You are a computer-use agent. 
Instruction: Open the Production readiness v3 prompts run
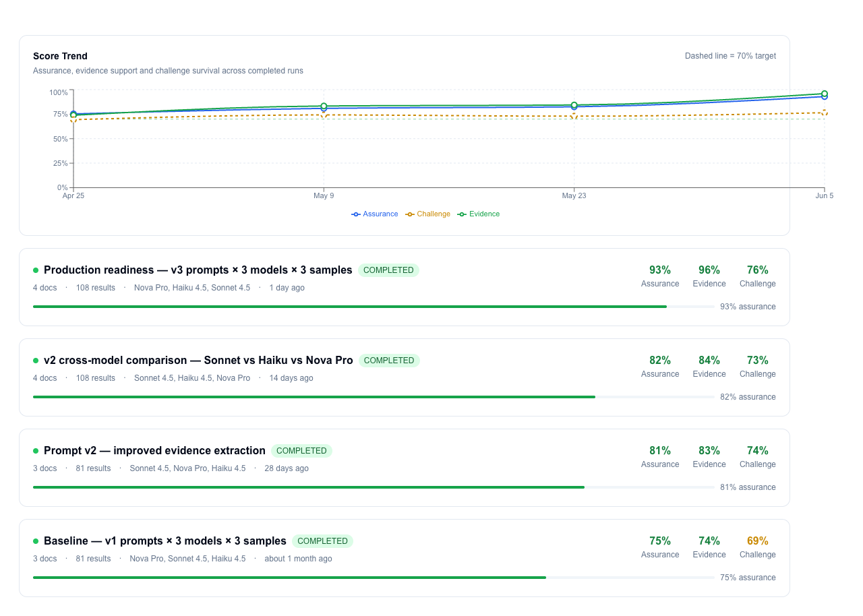pos(405,287)
